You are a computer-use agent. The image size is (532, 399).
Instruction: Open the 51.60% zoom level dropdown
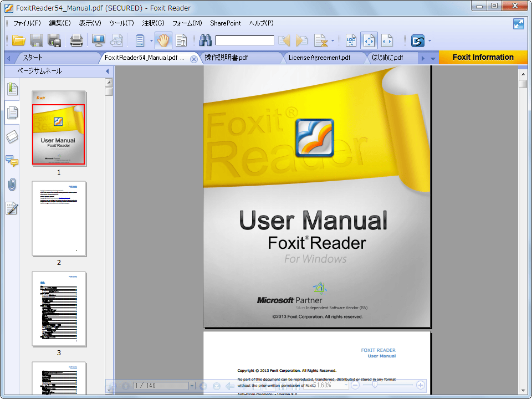point(346,386)
